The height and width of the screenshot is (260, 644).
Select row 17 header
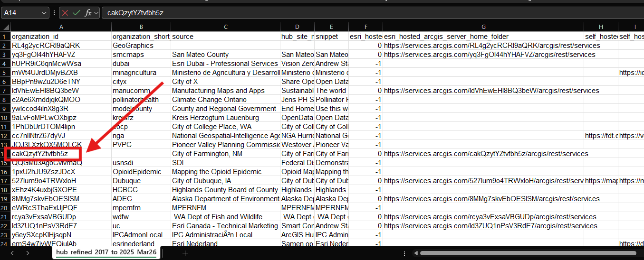pyautogui.click(x=5, y=181)
